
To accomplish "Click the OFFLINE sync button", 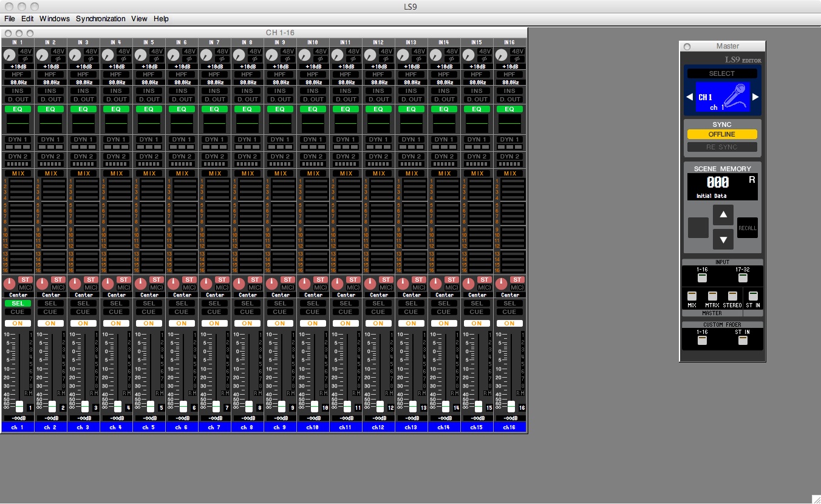I will point(722,135).
